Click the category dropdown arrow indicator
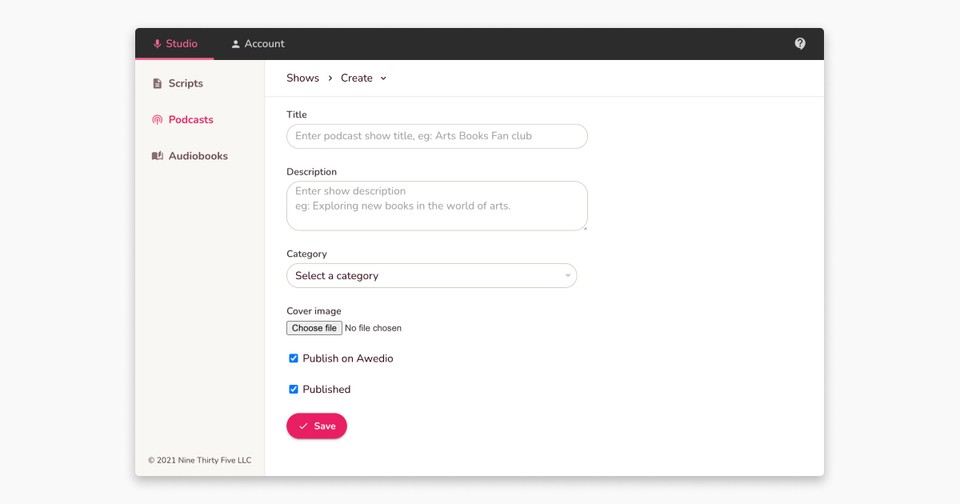This screenshot has width=960, height=504. [567, 276]
